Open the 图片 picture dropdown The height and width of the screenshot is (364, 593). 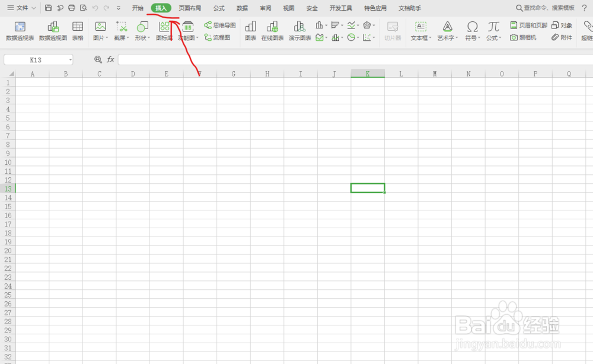(101, 31)
